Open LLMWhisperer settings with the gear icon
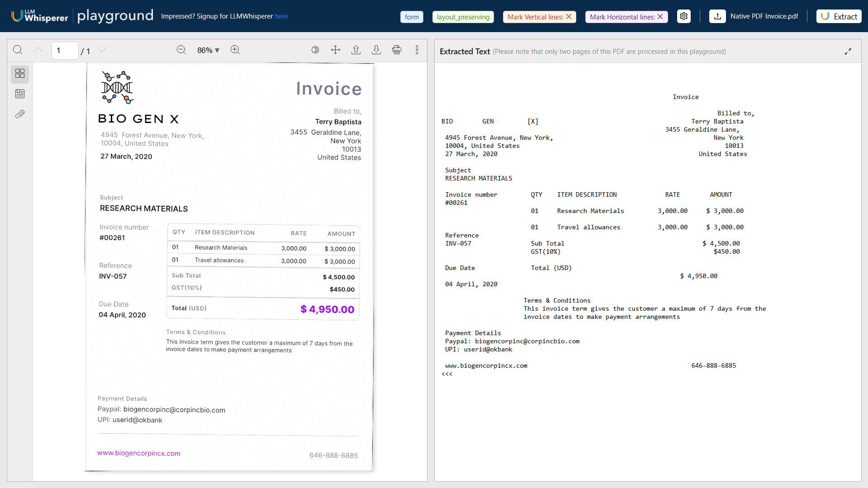Viewport: 868px width, 488px height. tap(683, 16)
